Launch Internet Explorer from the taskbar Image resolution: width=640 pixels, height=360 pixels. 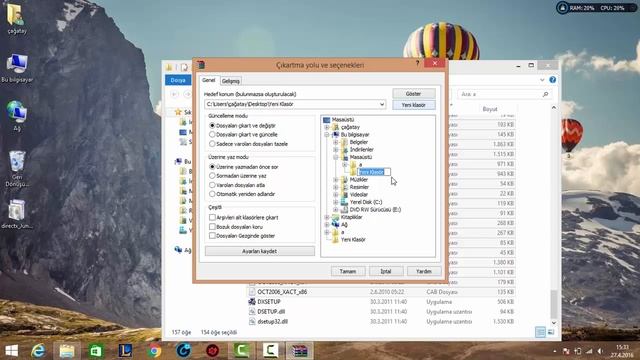click(x=38, y=351)
